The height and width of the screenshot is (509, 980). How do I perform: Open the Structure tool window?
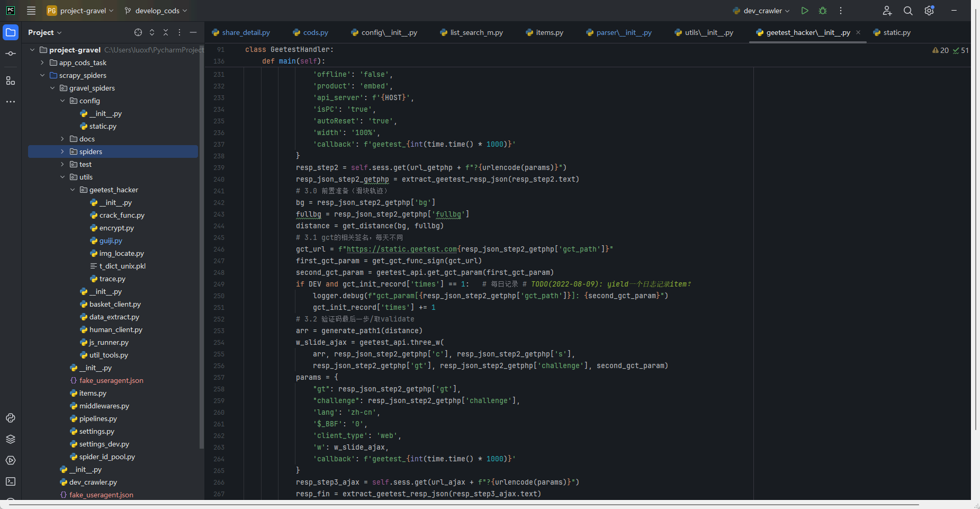pyautogui.click(x=11, y=81)
